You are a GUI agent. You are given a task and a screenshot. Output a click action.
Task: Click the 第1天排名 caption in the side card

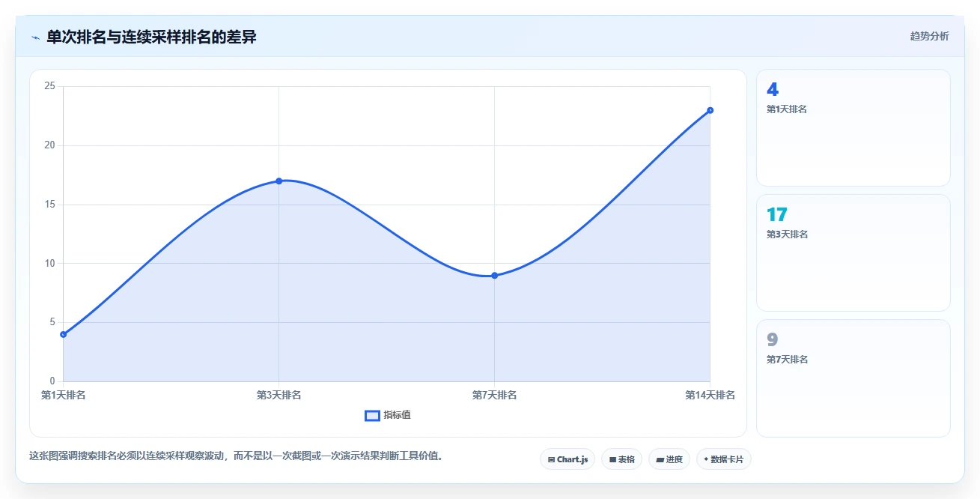click(x=787, y=109)
